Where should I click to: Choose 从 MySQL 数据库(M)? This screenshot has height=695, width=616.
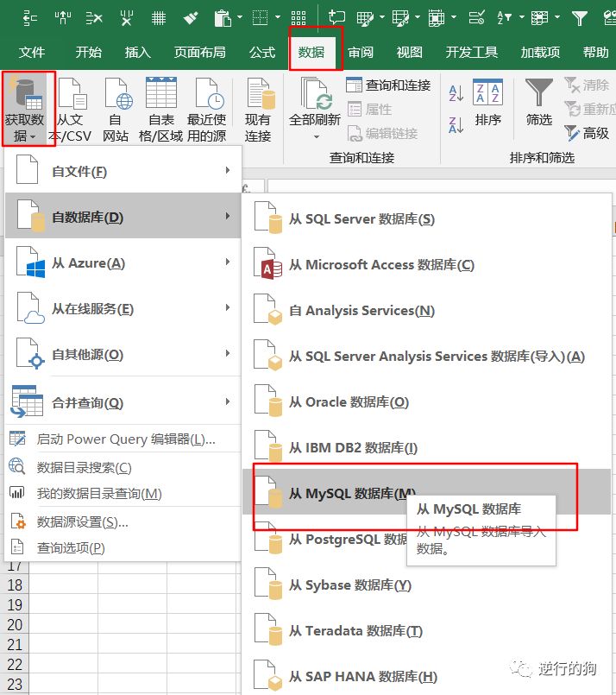pyautogui.click(x=426, y=492)
